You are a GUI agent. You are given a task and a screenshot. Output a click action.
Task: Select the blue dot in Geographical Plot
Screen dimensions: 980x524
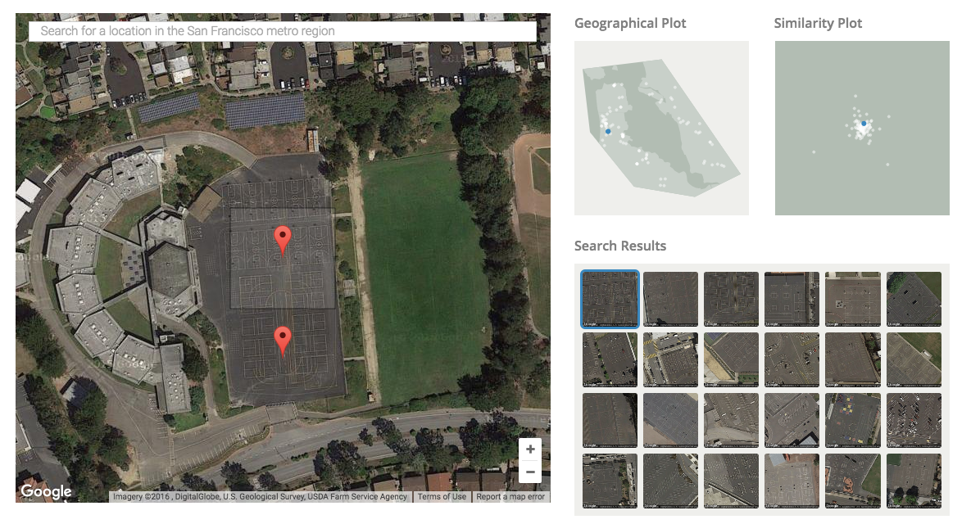[608, 132]
